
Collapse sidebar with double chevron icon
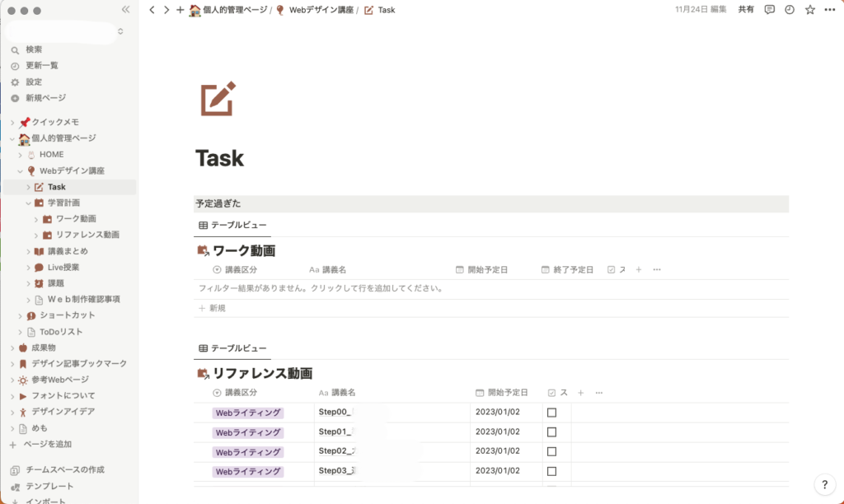click(125, 10)
